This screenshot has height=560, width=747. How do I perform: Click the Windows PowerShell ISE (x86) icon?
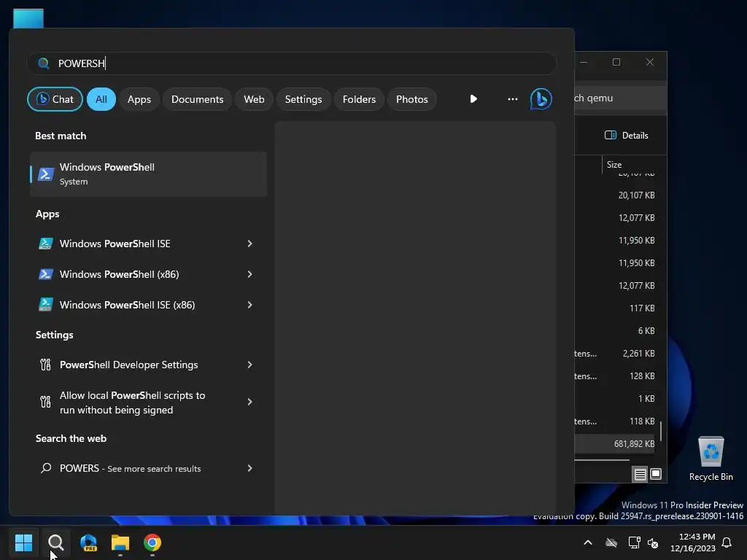click(46, 305)
